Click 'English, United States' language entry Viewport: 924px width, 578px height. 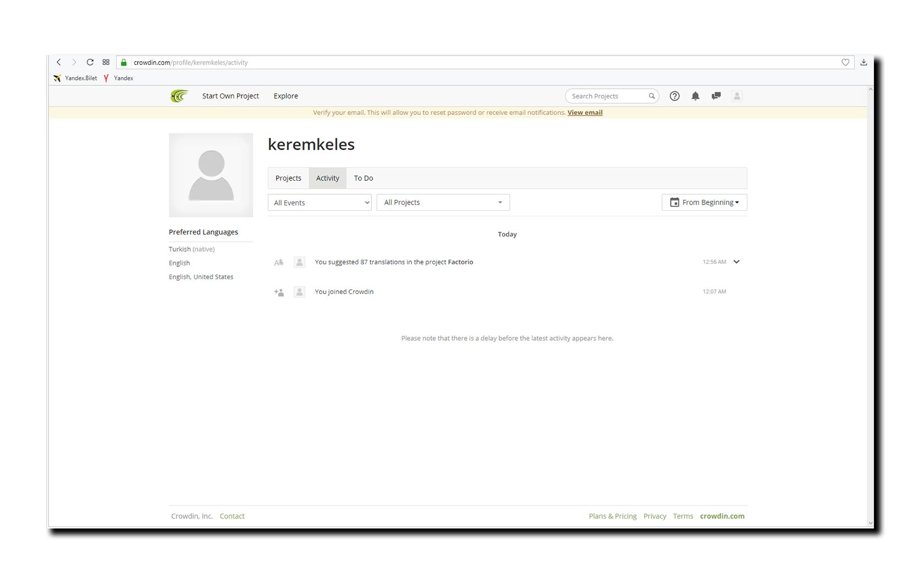pos(201,277)
